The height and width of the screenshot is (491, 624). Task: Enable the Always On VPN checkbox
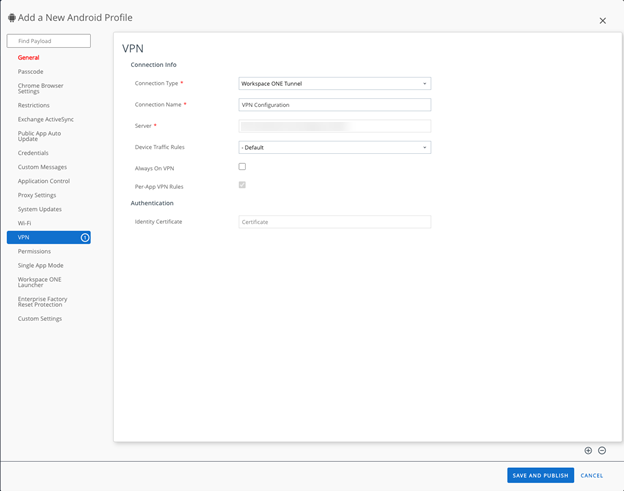pyautogui.click(x=242, y=167)
